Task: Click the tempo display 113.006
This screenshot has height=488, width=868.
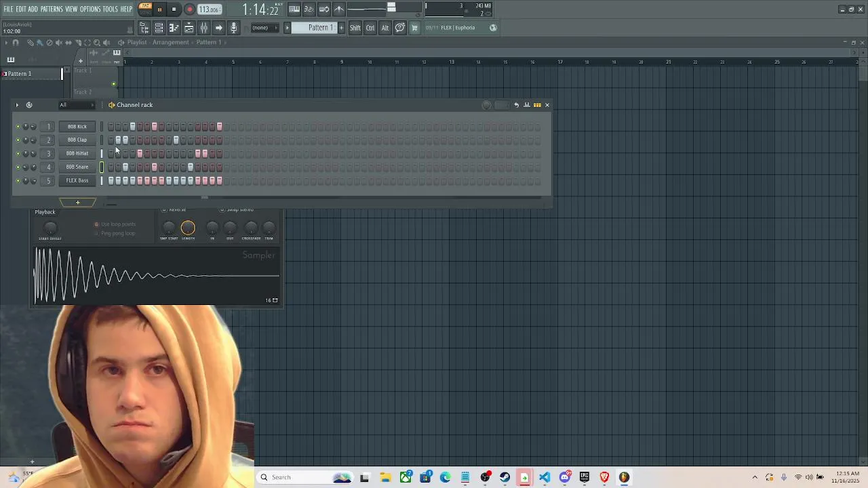Action: click(x=209, y=9)
